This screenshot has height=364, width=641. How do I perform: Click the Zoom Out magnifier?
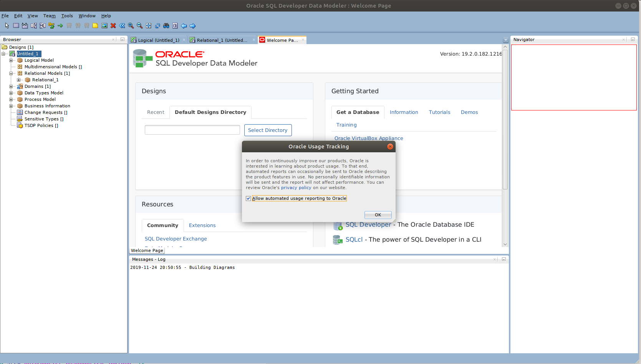139,26
